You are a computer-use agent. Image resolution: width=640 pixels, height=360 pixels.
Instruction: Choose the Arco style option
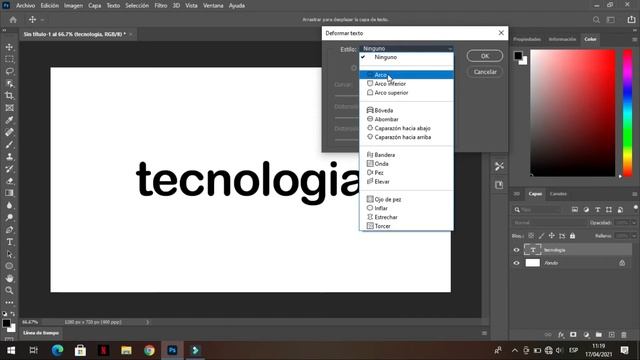click(407, 75)
